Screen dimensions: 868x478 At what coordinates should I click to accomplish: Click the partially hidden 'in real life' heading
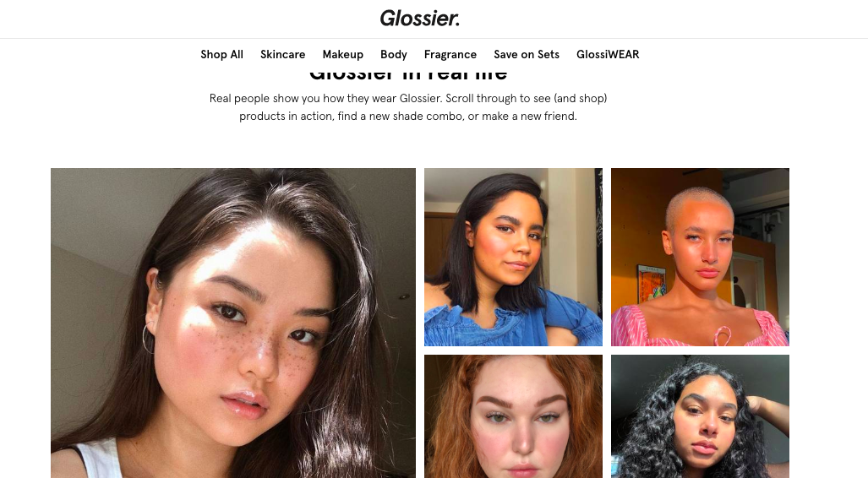click(x=408, y=74)
